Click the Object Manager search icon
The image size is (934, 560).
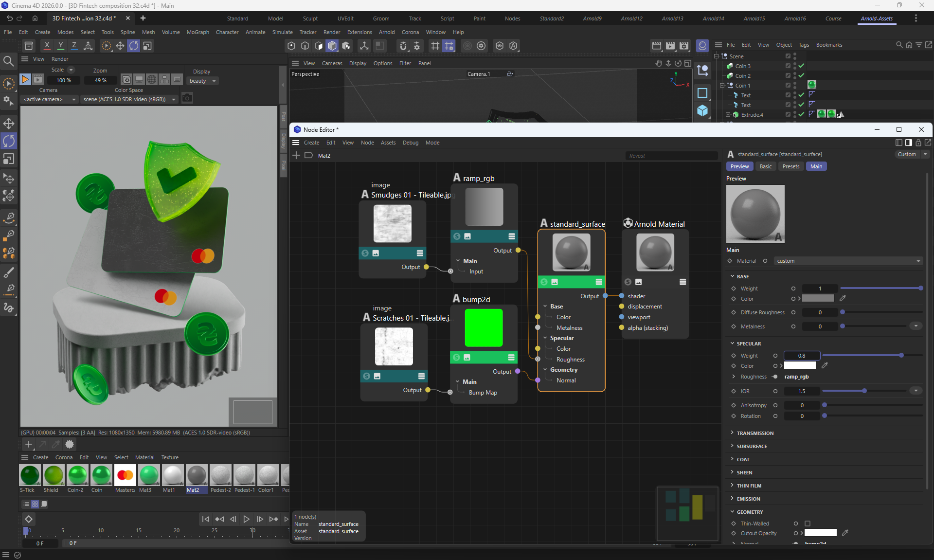(x=899, y=45)
